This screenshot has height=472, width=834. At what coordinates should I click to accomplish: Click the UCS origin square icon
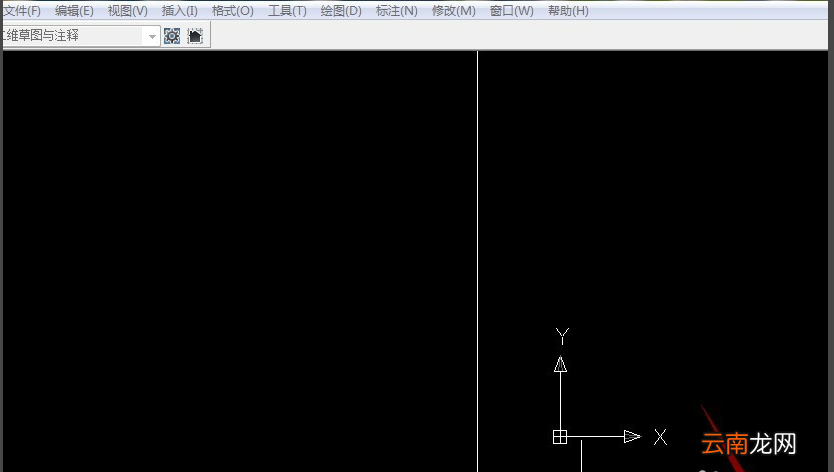[x=560, y=437]
